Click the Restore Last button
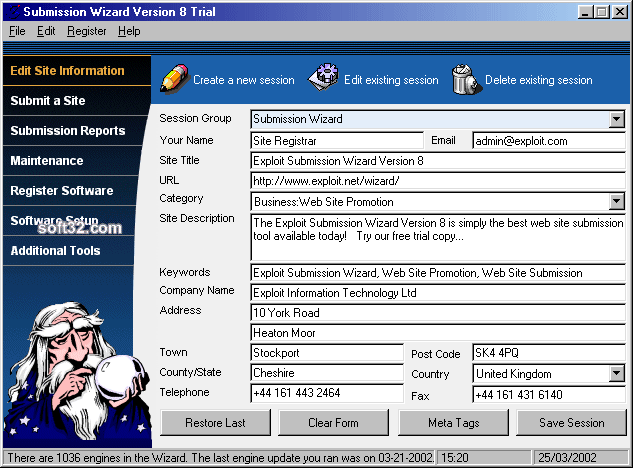This screenshot has width=633, height=468. tap(215, 423)
